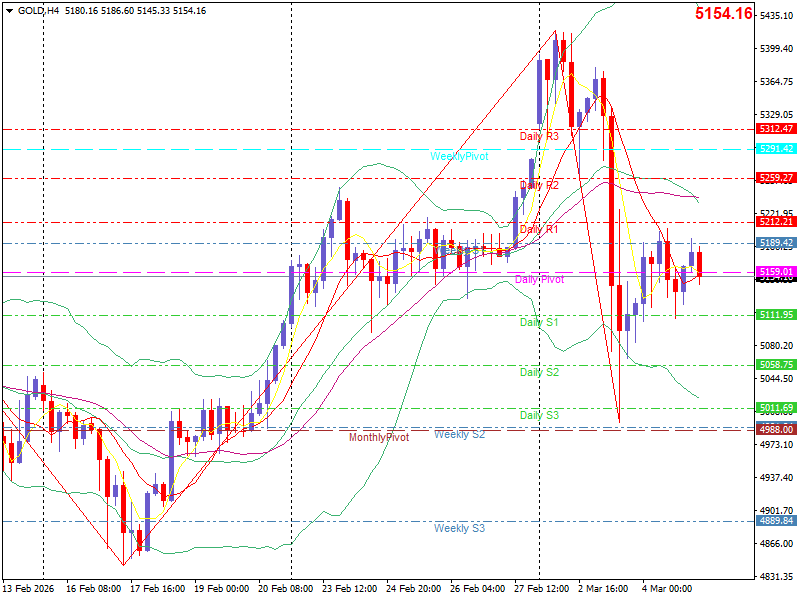Viewport: 800px width, 600px height.
Task: Click the red 5312.47 price tag
Action: 776,129
